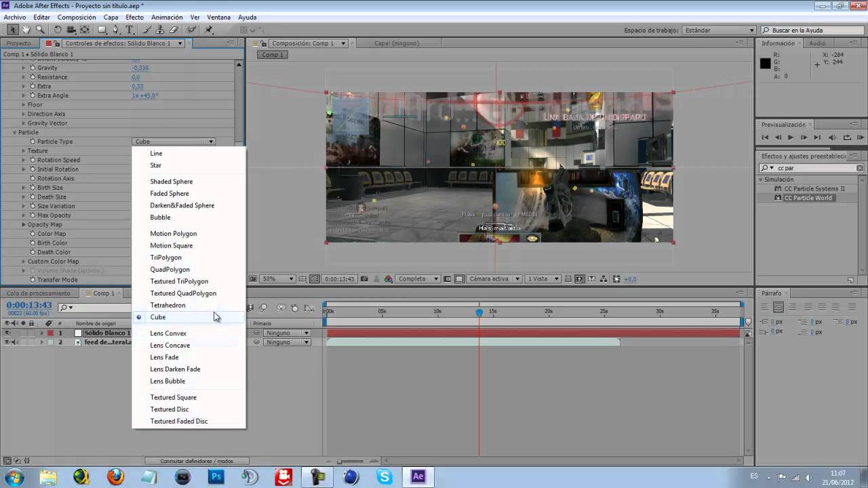Screen dimensions: 868x488
Task: Open the Animación menu
Action: [x=167, y=17]
